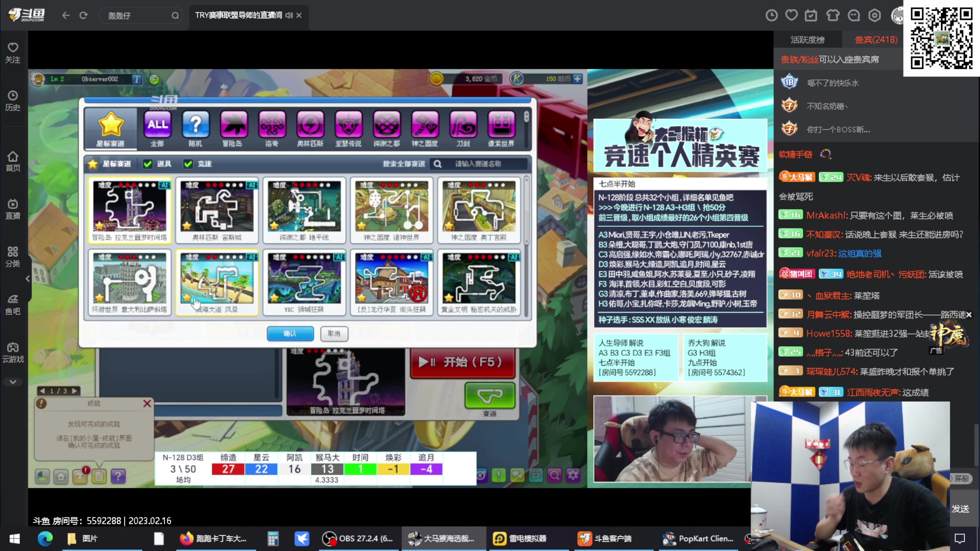Screen dimensions: 980x551
Task: Select the 星标赛道 star category icon
Action: click(x=111, y=124)
